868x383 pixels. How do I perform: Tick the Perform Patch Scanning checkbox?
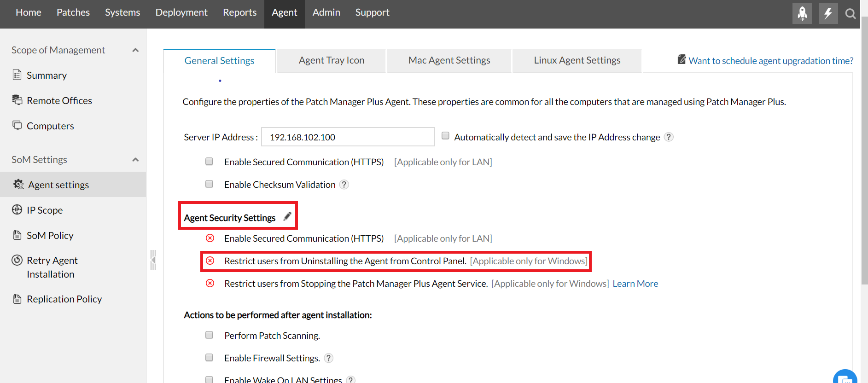(x=209, y=335)
